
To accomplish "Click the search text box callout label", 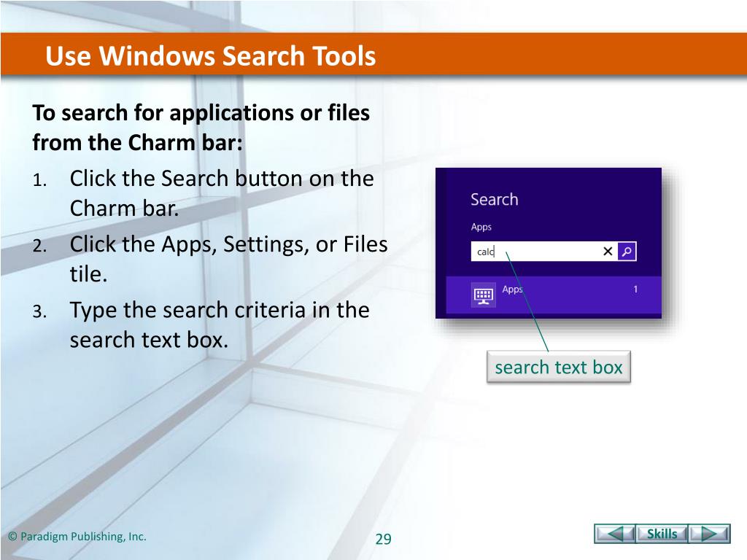I will pyautogui.click(x=558, y=367).
